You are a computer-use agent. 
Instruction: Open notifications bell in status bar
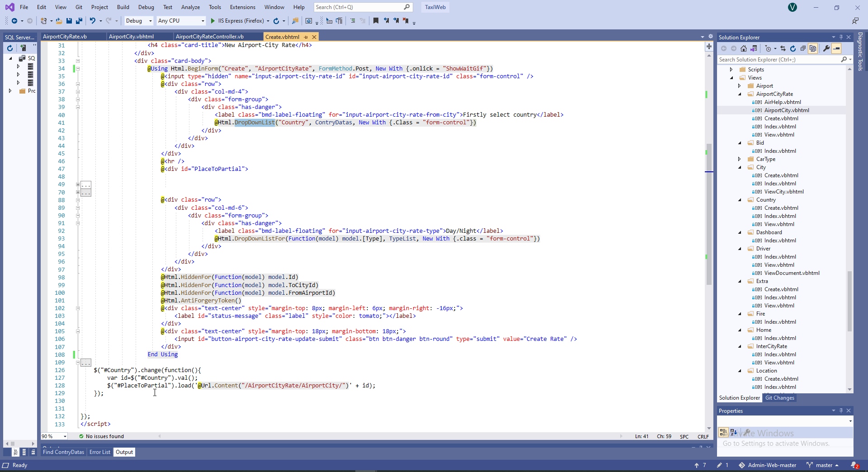coord(854,465)
